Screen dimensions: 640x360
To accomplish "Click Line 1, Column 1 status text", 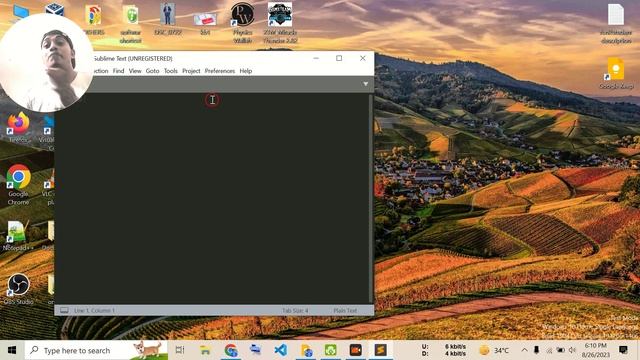I will [95, 311].
